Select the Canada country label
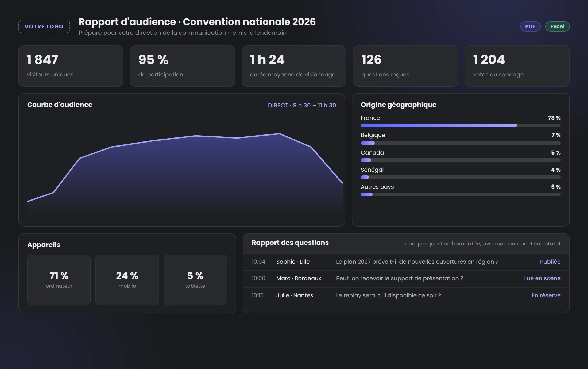This screenshot has width=588, height=369. click(372, 153)
